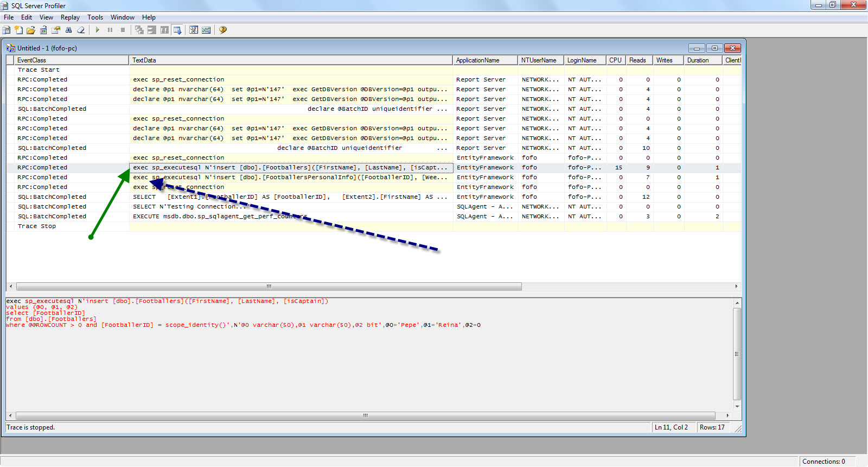Click the 'Ln 11, Col 2' status indicator
868x467 pixels.
pos(671,428)
